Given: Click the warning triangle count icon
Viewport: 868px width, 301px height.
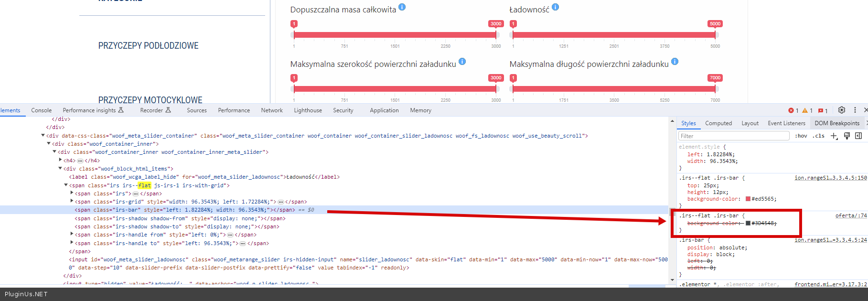Looking at the screenshot, I should (807, 110).
